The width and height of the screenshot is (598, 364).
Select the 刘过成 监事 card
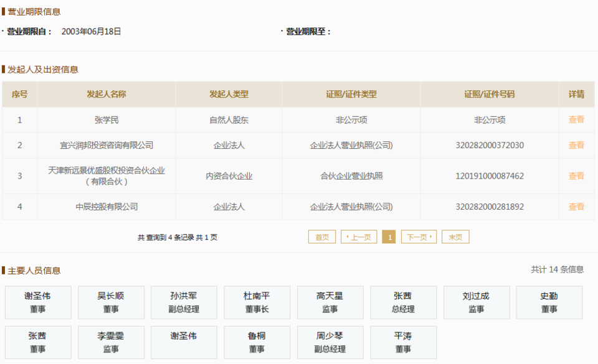tap(477, 302)
